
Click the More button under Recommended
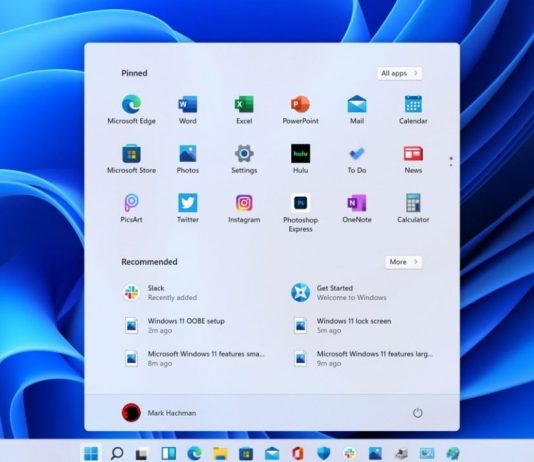click(x=404, y=262)
